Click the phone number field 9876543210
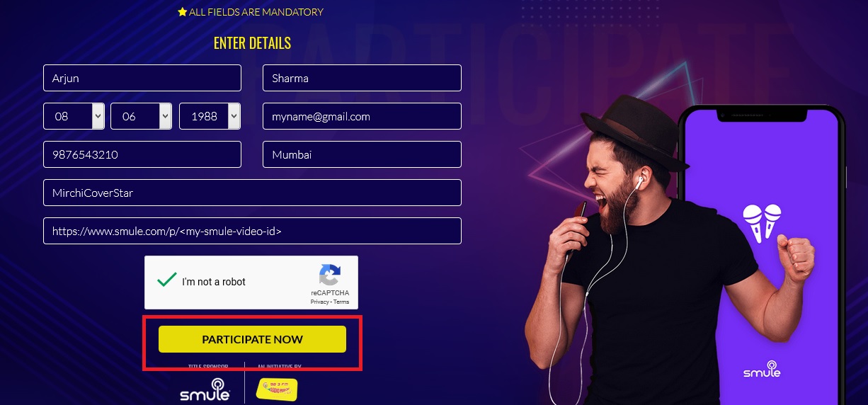This screenshot has height=405, width=868. tap(142, 154)
